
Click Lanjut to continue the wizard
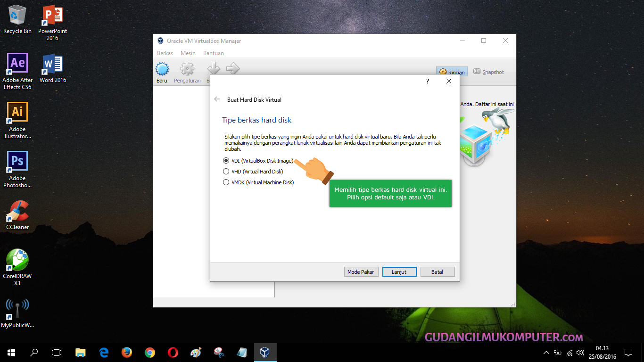(399, 272)
